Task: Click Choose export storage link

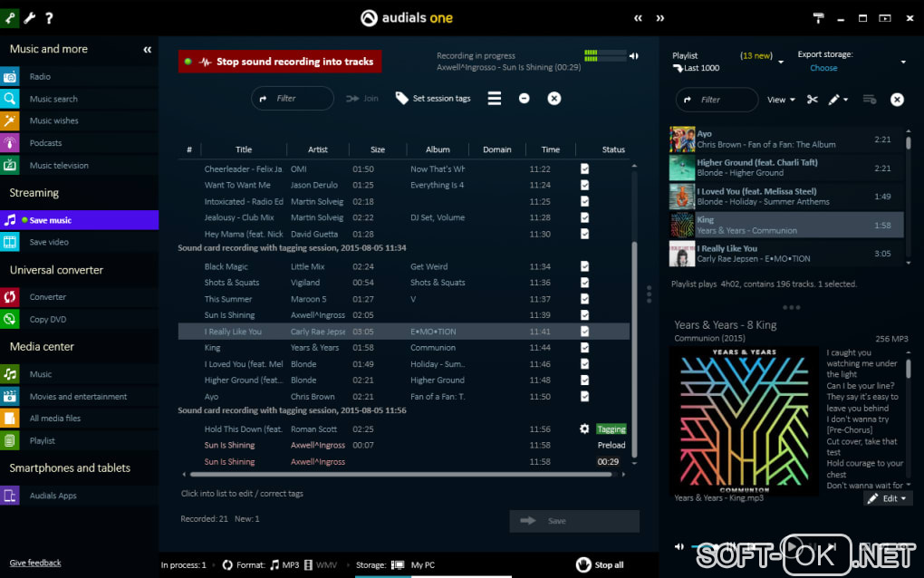Action: coord(823,68)
